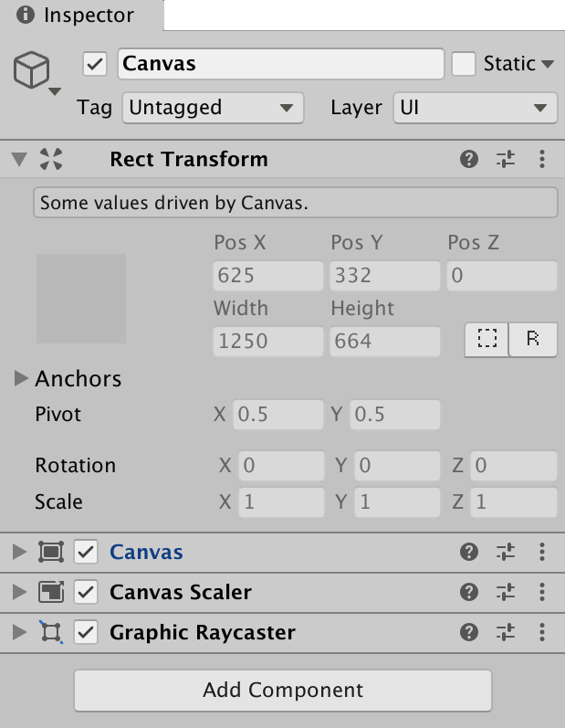The width and height of the screenshot is (565, 728).
Task: Click the GameObject cube icon picker
Action: [33, 71]
